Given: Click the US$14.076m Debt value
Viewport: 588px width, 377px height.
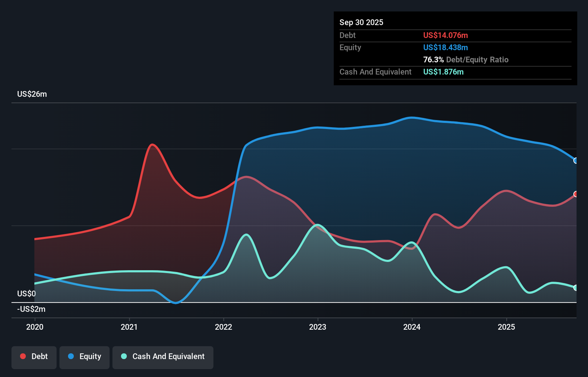Looking at the screenshot, I should pos(445,35).
